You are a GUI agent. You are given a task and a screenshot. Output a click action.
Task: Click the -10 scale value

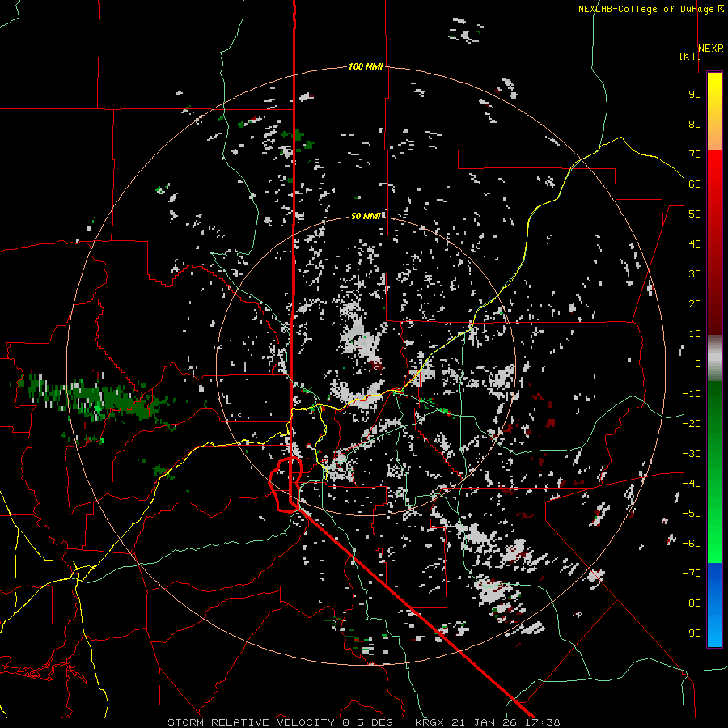(692, 394)
